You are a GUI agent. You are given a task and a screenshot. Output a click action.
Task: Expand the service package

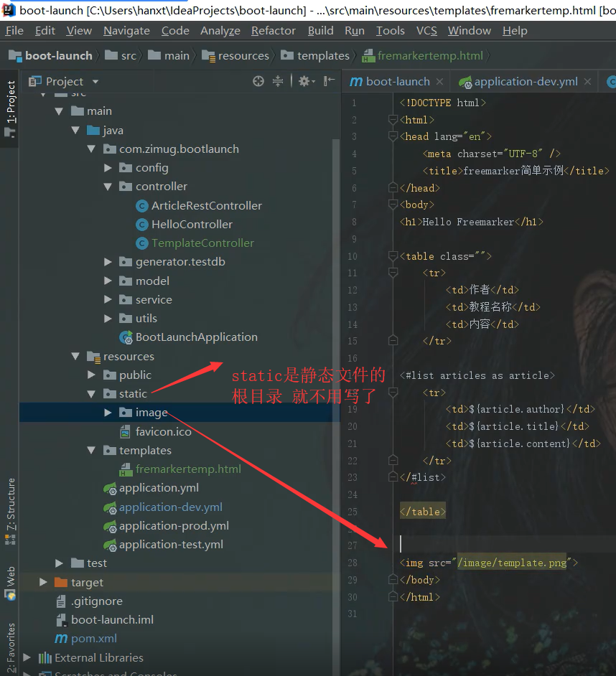point(108,300)
